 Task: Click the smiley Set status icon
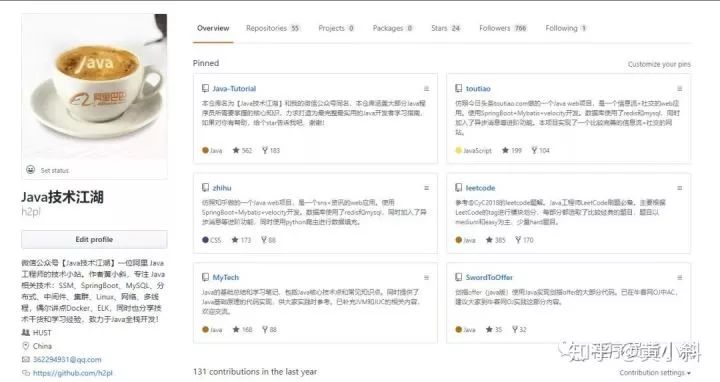click(31, 170)
